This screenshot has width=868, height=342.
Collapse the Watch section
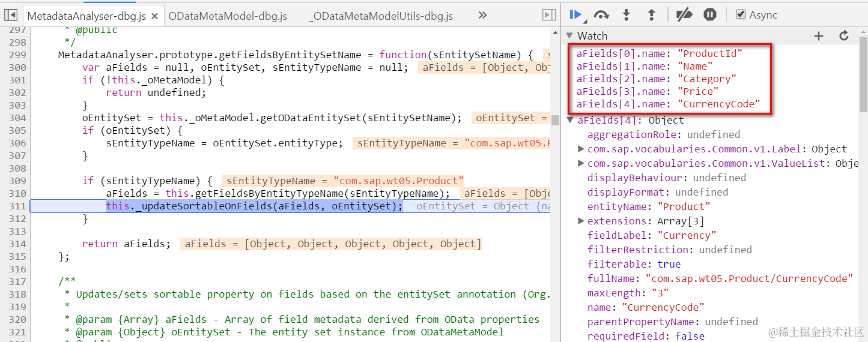tap(569, 36)
